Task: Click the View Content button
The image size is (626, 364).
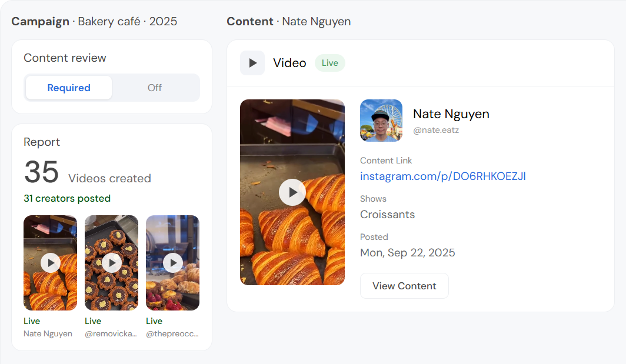Action: (x=404, y=286)
